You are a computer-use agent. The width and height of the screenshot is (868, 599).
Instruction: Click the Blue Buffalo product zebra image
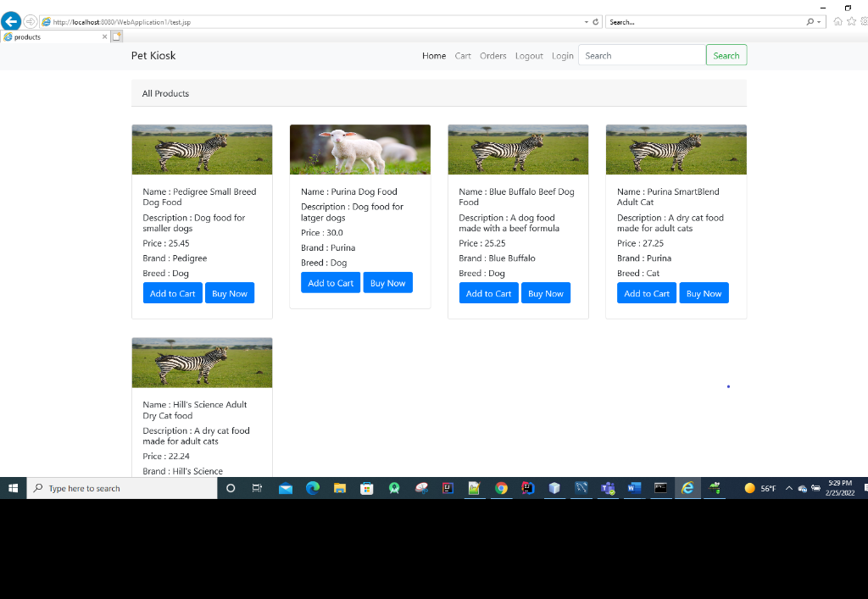click(x=518, y=149)
